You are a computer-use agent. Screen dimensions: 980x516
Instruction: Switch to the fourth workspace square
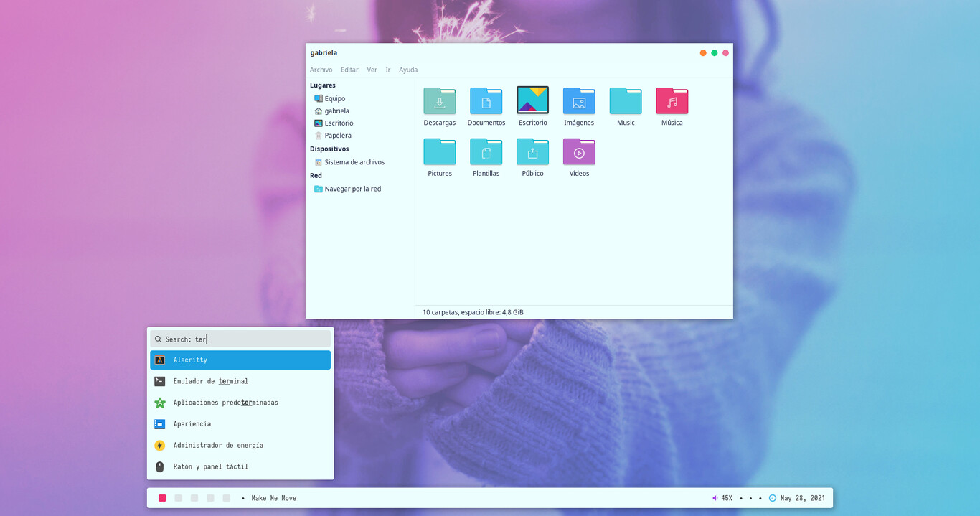pos(210,498)
